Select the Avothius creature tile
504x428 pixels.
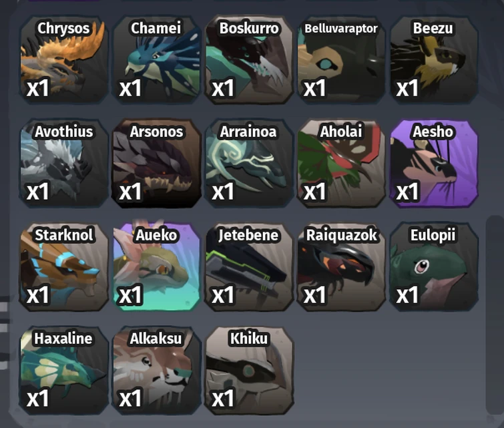pyautogui.click(x=63, y=164)
